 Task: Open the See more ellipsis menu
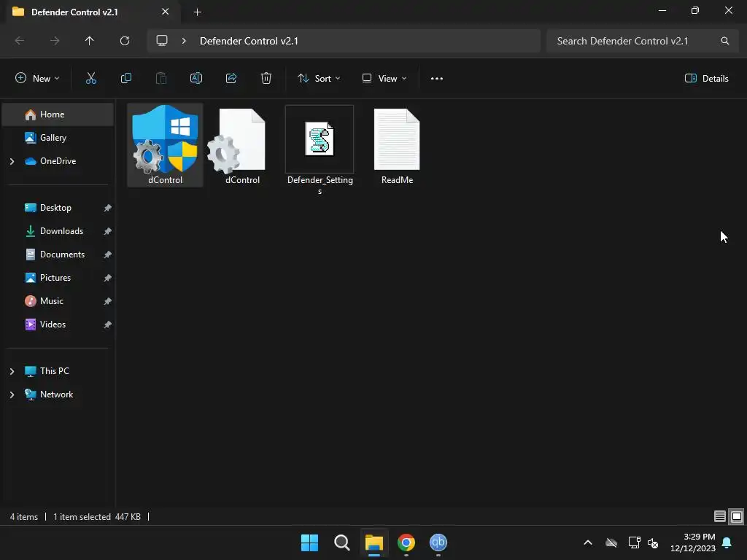pos(437,79)
